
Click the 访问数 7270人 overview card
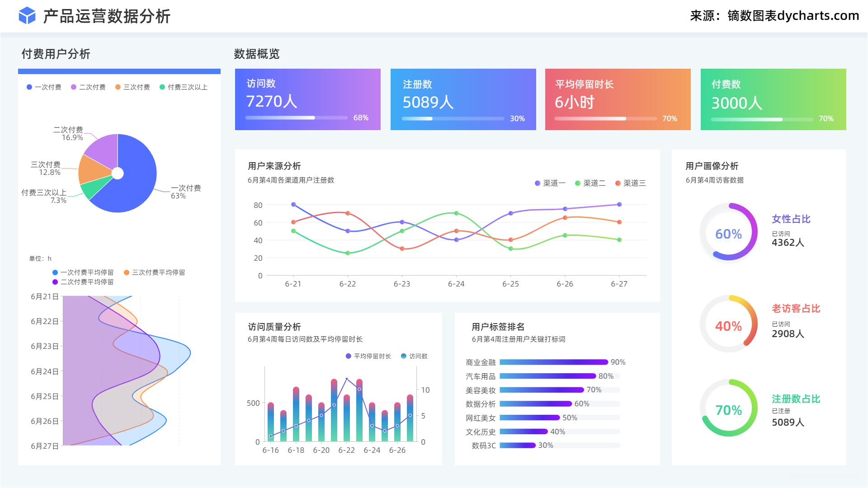coord(307,99)
